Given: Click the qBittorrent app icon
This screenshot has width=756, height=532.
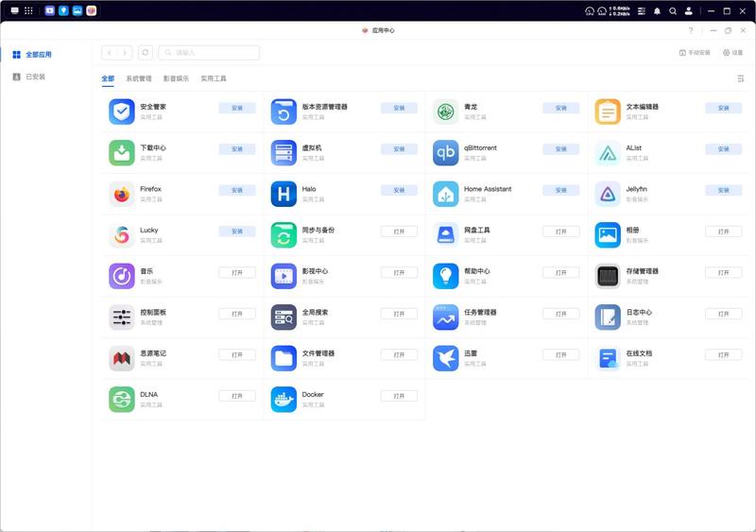Looking at the screenshot, I should 445,153.
